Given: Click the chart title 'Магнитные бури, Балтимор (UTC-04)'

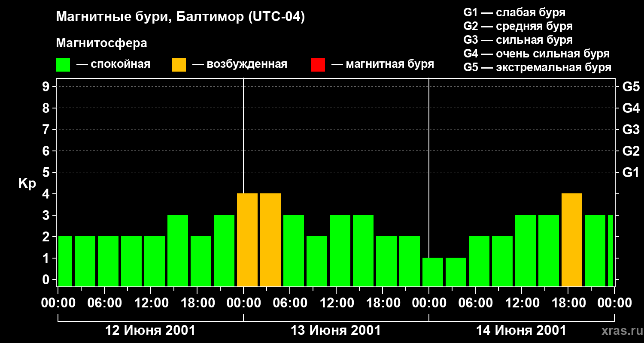Looking at the screenshot, I should click(x=180, y=18).
